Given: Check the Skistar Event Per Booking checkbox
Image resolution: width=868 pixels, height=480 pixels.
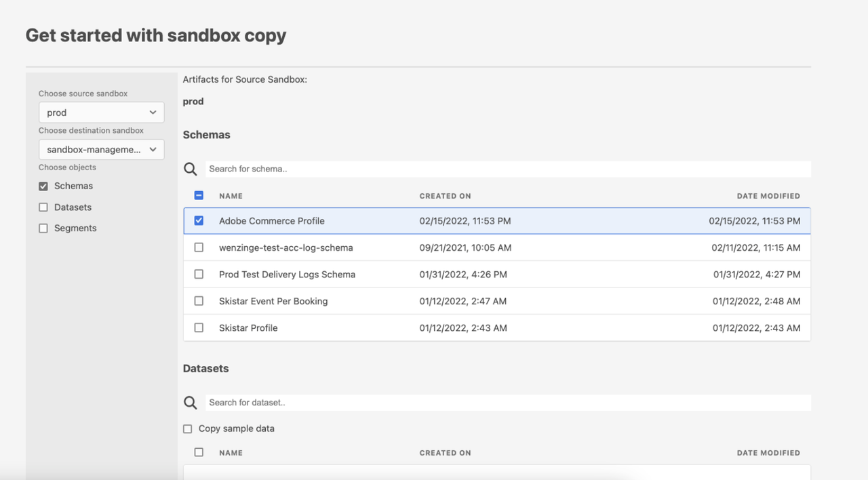Looking at the screenshot, I should coord(199,301).
